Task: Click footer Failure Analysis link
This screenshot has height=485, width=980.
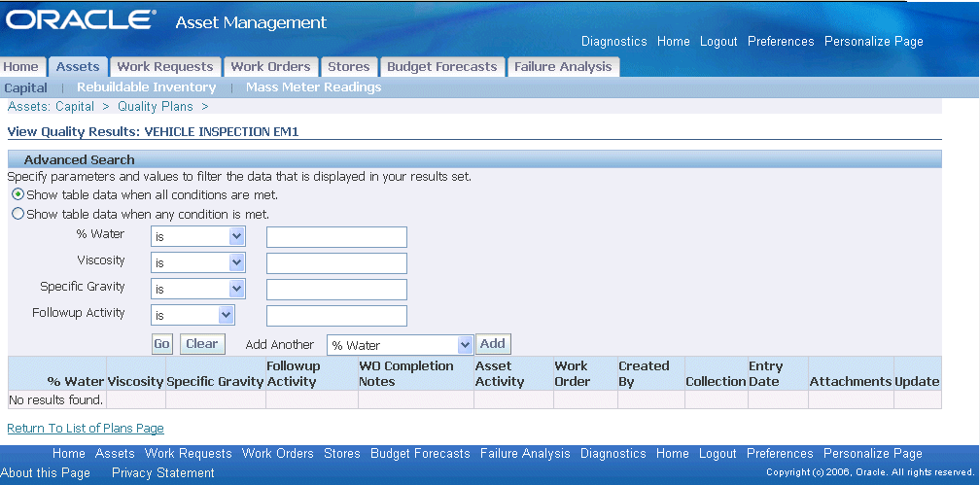Action: pyautogui.click(x=526, y=454)
